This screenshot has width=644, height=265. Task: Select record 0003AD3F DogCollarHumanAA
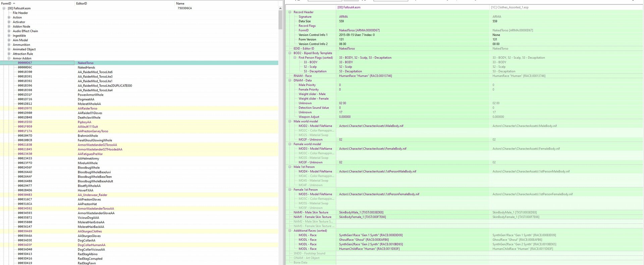click(x=139, y=245)
